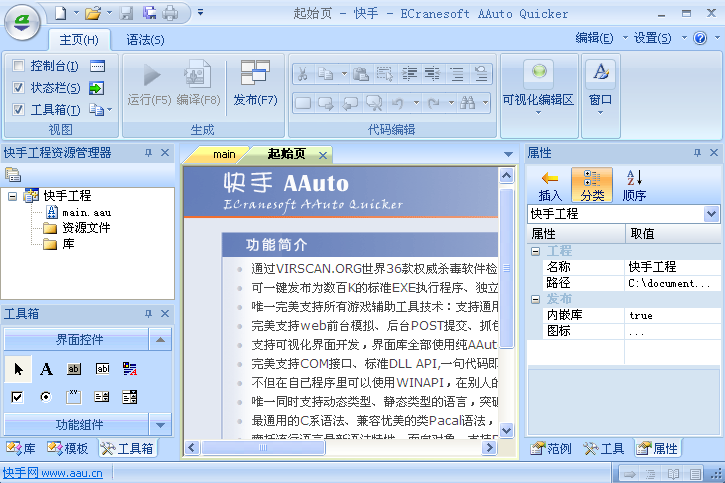
Task: Open the 快手工程 dropdown in 属性 panel
Action: click(711, 214)
